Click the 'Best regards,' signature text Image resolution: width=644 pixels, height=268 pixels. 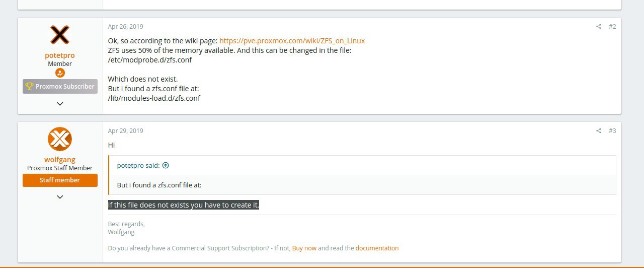click(x=126, y=224)
